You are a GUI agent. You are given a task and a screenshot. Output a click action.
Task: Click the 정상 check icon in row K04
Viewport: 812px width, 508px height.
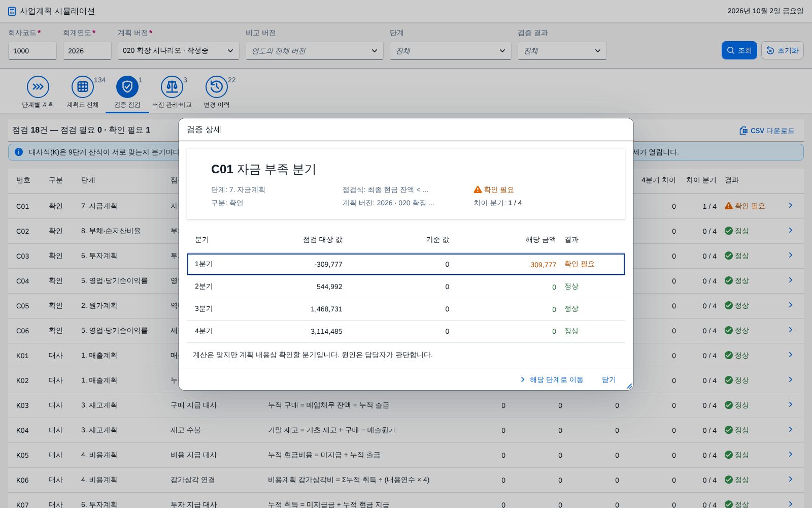[729, 430]
